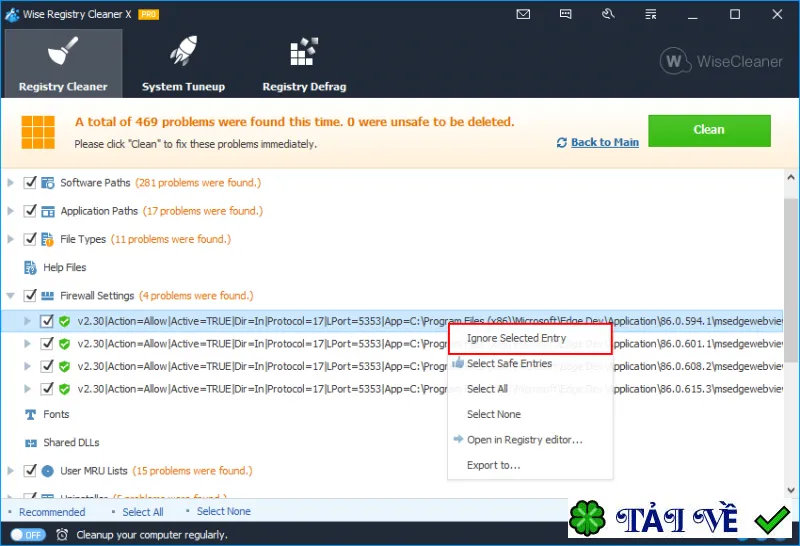Expand the firewall entry for 86.0.608.2
Image resolution: width=800 pixels, height=546 pixels.
point(28,366)
